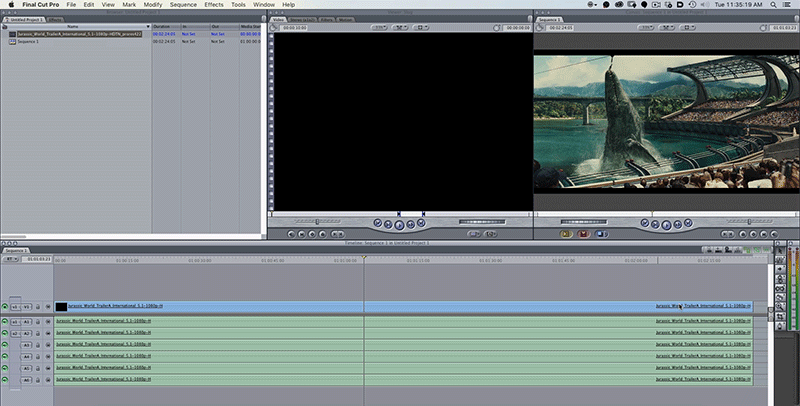Switch to Motion tab in Viewer
800x406 pixels.
345,20
